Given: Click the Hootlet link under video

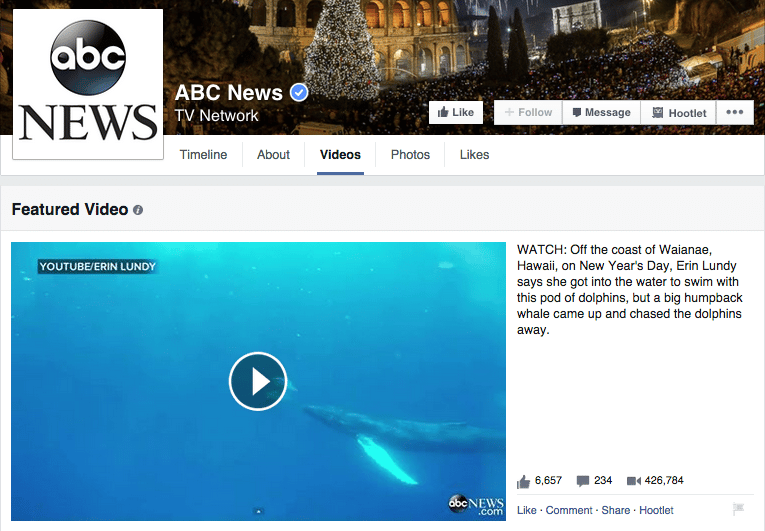Looking at the screenshot, I should point(656,510).
